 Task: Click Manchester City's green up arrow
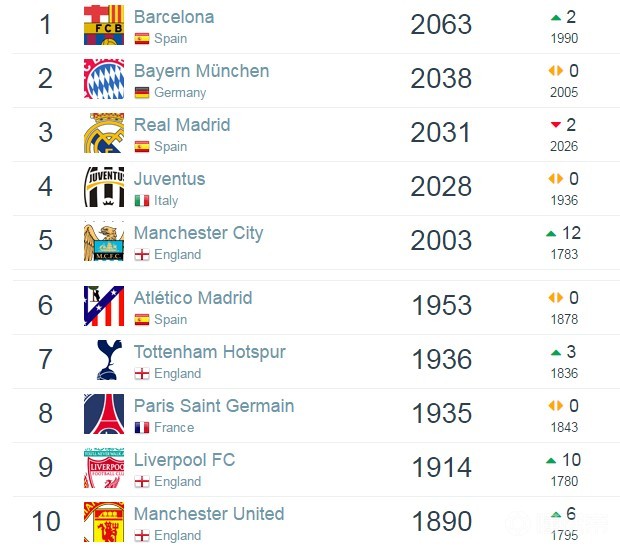pyautogui.click(x=551, y=234)
